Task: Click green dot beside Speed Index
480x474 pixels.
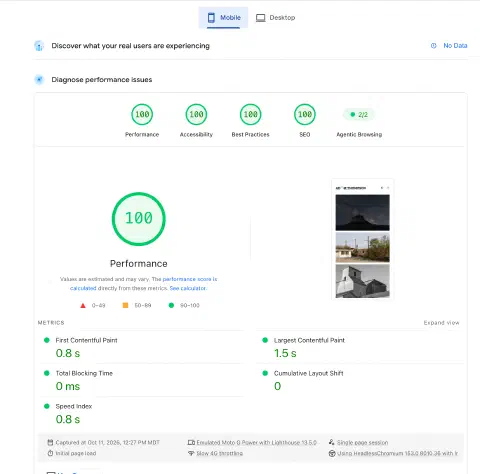Action: pos(47,406)
